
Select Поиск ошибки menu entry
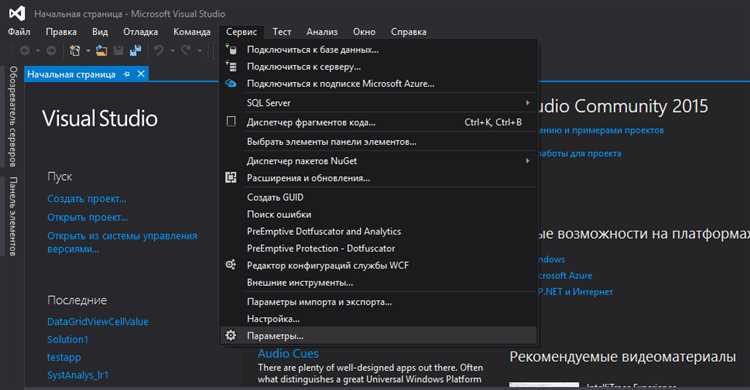point(379,214)
